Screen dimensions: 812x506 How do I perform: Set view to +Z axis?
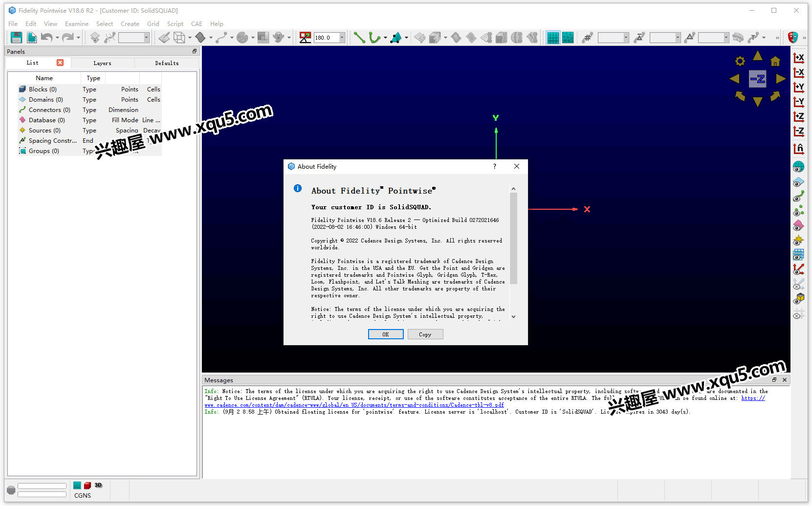(798, 116)
